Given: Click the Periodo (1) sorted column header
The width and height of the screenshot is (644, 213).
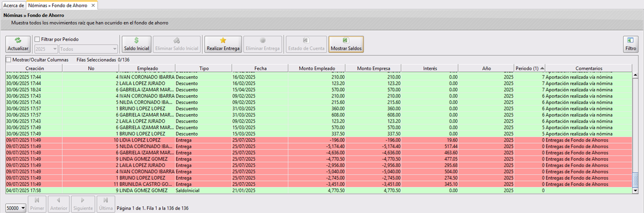Looking at the screenshot, I should click(x=530, y=68).
